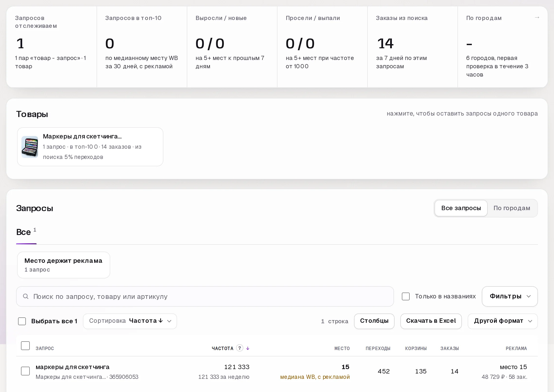Click the sort arrow in the Частота column header

tap(248, 348)
